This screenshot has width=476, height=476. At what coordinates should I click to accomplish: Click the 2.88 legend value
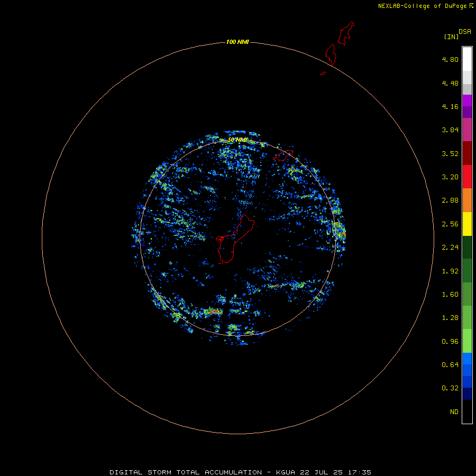(x=450, y=200)
